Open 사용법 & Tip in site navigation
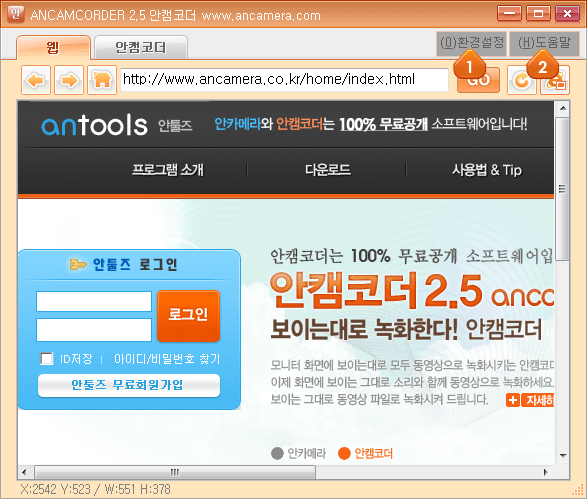This screenshot has width=587, height=499. pos(487,170)
